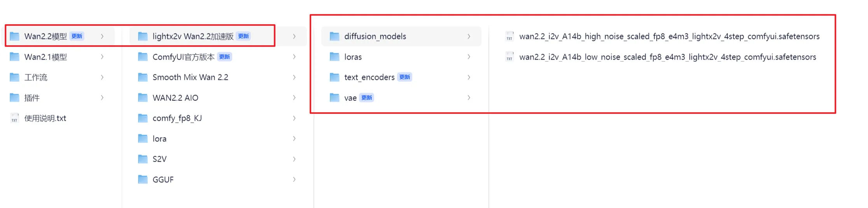
Task: Click the 工作流 folder icon
Action: point(14,77)
